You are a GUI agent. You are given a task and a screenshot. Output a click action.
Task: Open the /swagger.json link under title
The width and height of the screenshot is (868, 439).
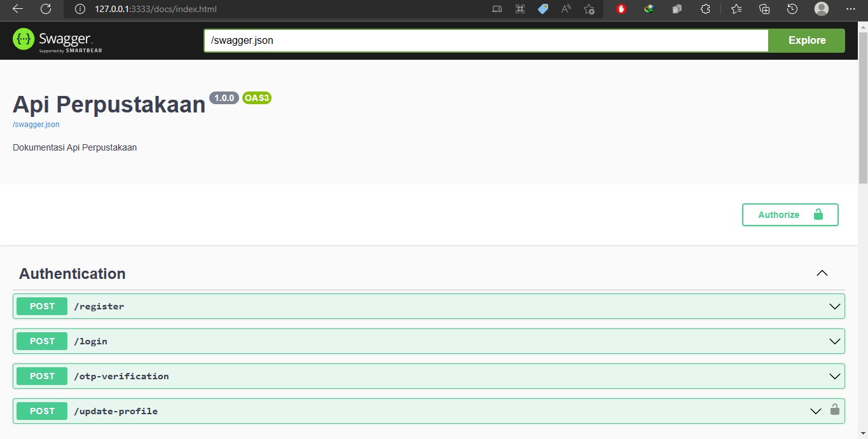pos(36,125)
